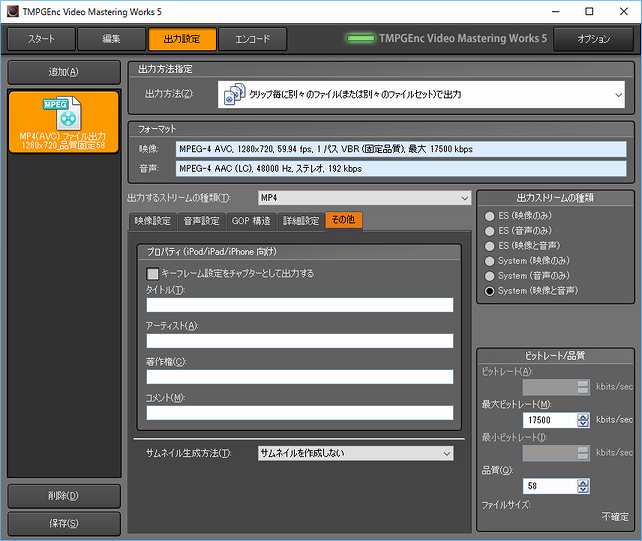
Task: Open the GOP 構造 tab
Action: click(x=251, y=221)
